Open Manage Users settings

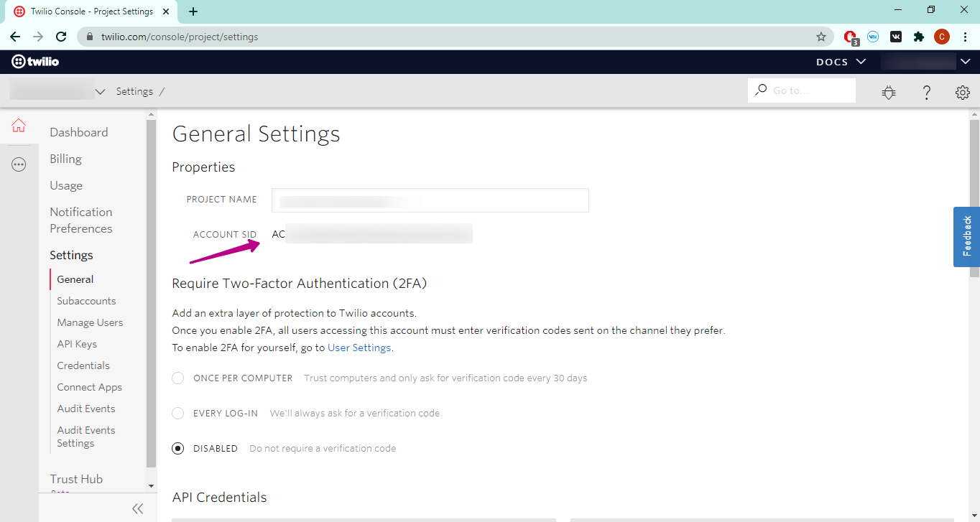tap(90, 322)
